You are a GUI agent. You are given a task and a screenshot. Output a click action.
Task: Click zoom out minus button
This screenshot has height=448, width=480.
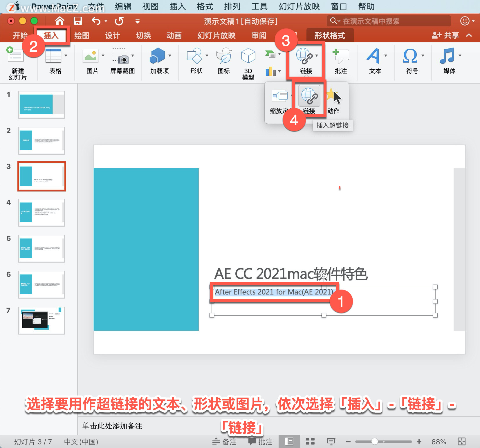(348, 441)
